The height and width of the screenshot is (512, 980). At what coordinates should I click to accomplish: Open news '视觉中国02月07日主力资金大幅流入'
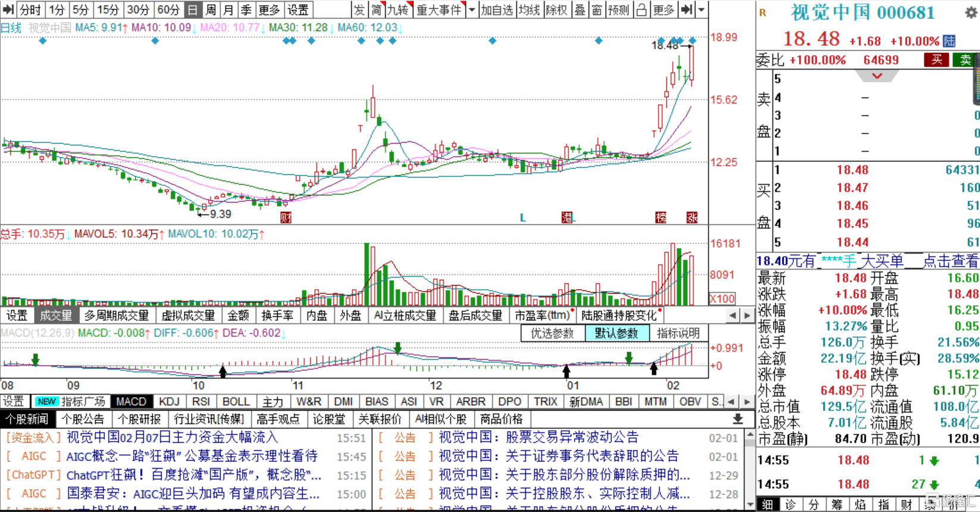172,438
